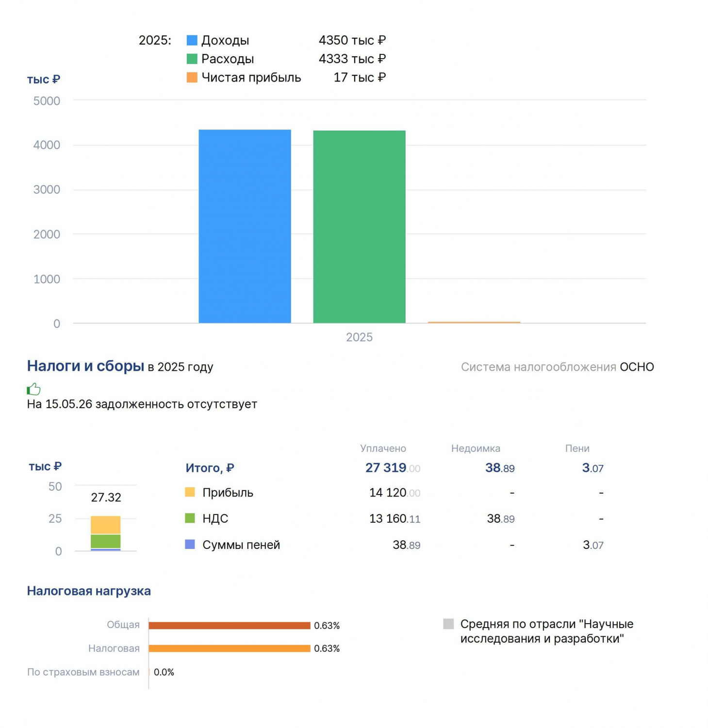This screenshot has height=728, width=708.
Task: Click the 27.32 label above the stacked bar
Action: pos(106,497)
